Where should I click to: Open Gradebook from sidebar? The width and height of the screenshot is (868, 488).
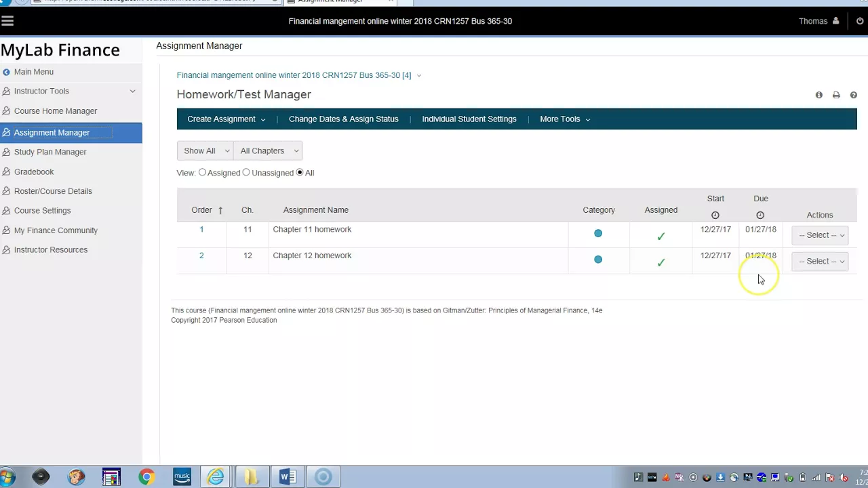click(34, 172)
